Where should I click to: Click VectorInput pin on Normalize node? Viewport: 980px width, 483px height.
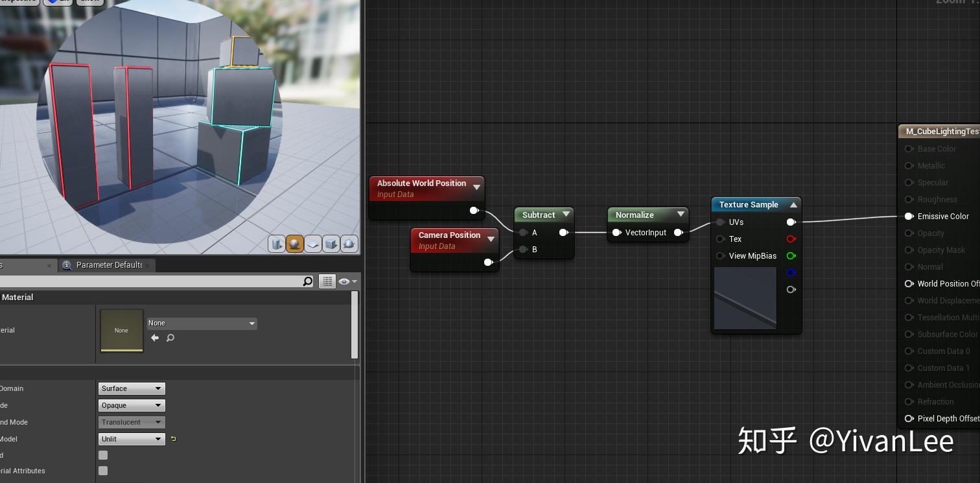(x=616, y=233)
